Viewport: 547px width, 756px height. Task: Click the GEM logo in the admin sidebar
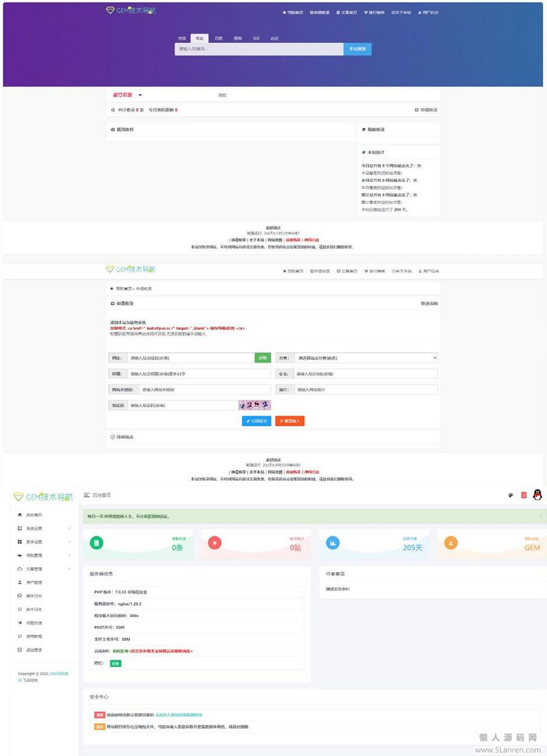pyautogui.click(x=43, y=497)
